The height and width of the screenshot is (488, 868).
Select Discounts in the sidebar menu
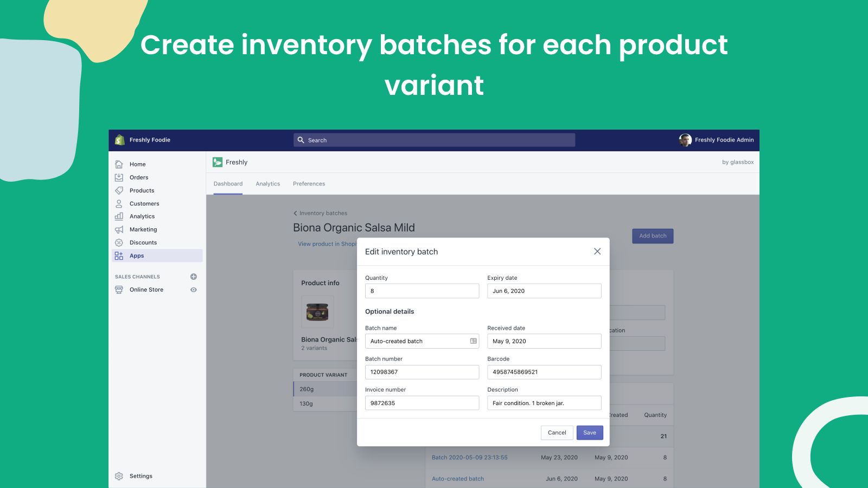(143, 242)
